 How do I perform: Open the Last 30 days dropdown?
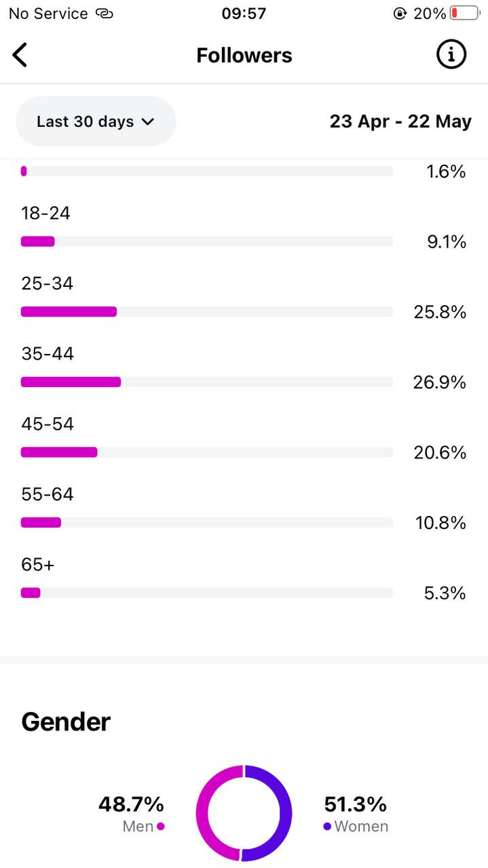click(96, 121)
